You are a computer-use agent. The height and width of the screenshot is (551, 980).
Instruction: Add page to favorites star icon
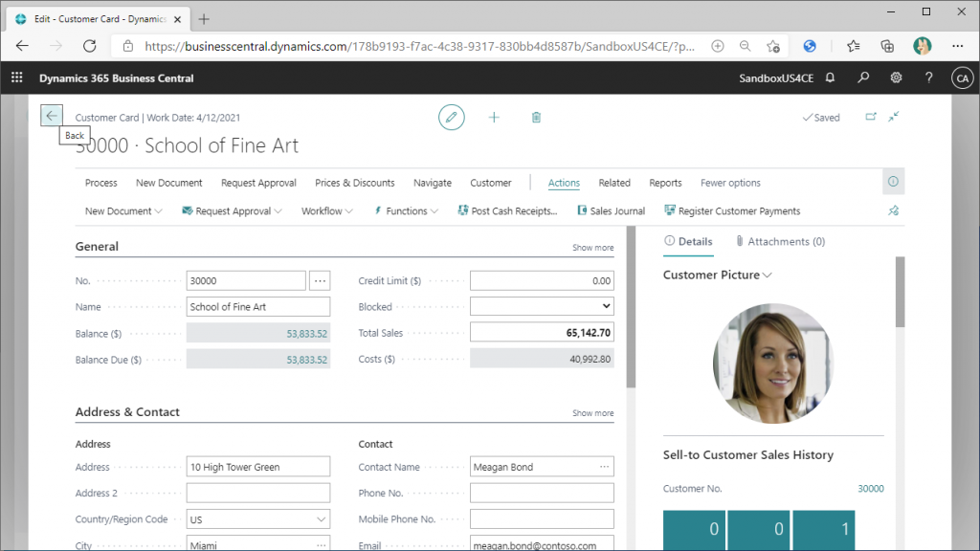[x=773, y=46]
